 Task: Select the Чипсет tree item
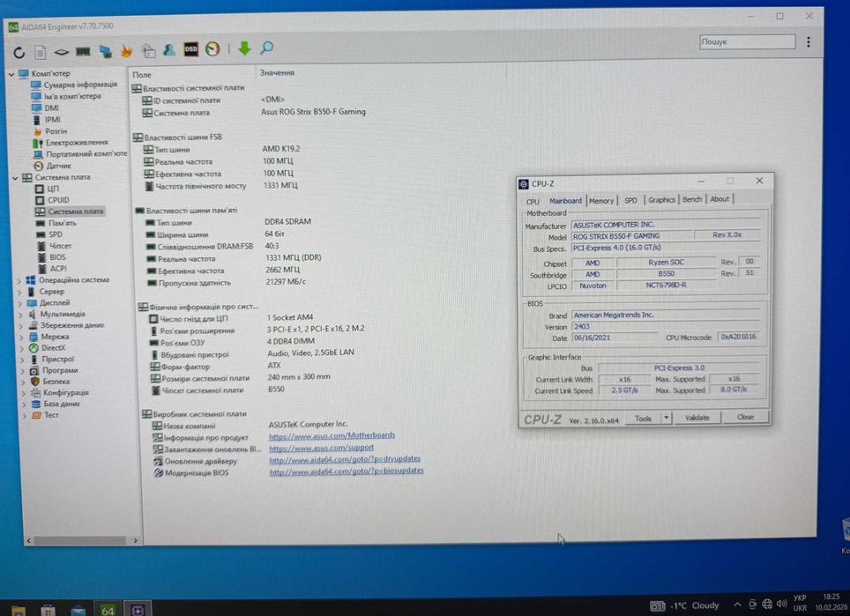tap(60, 245)
